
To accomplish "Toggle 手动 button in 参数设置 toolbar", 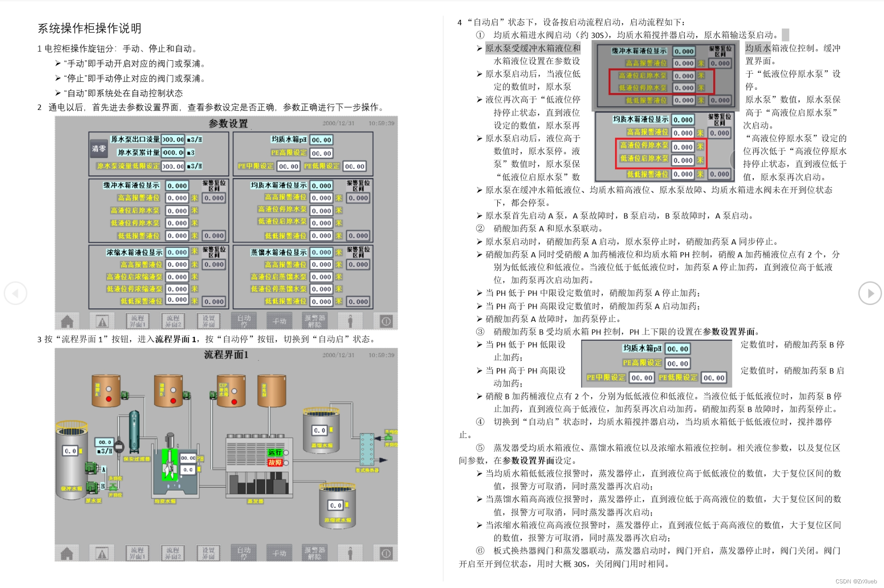I will (279, 321).
